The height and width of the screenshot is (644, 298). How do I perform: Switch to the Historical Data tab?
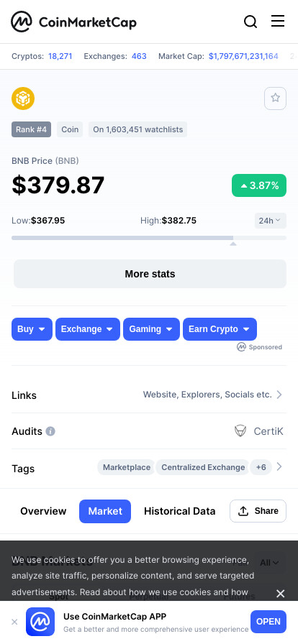pos(180,511)
